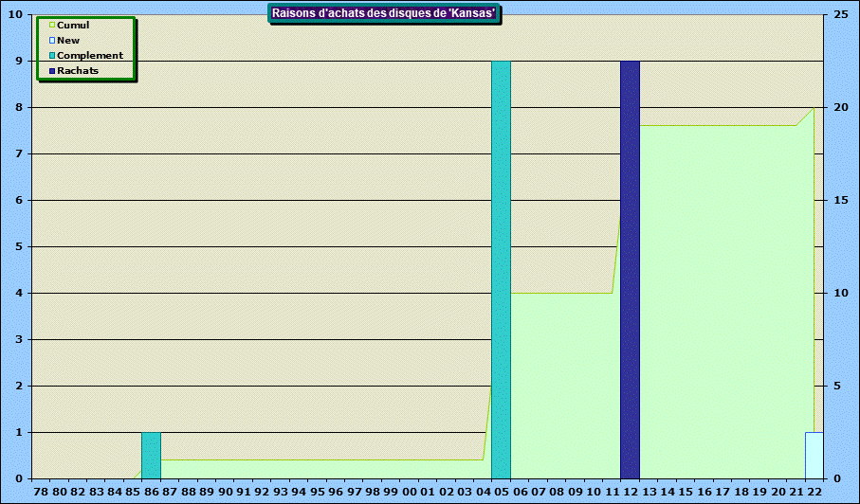
Task: Click the left y-axis value '5'
Action: point(19,247)
